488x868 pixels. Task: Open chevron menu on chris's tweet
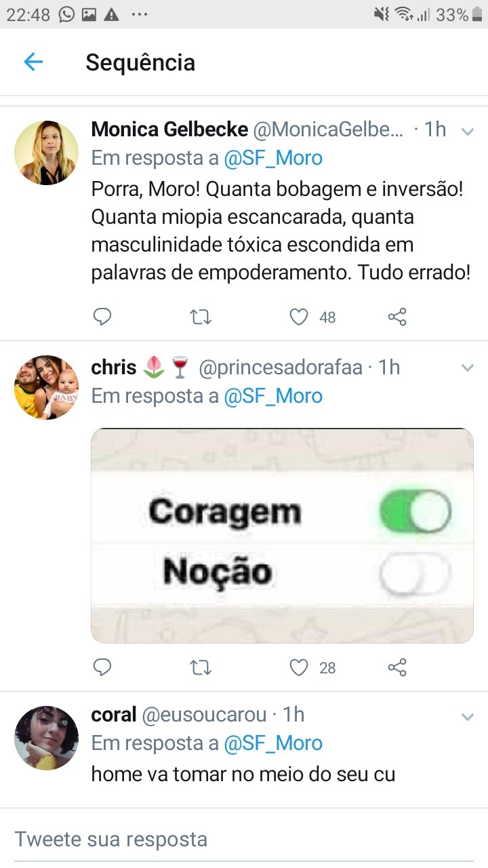click(x=467, y=368)
